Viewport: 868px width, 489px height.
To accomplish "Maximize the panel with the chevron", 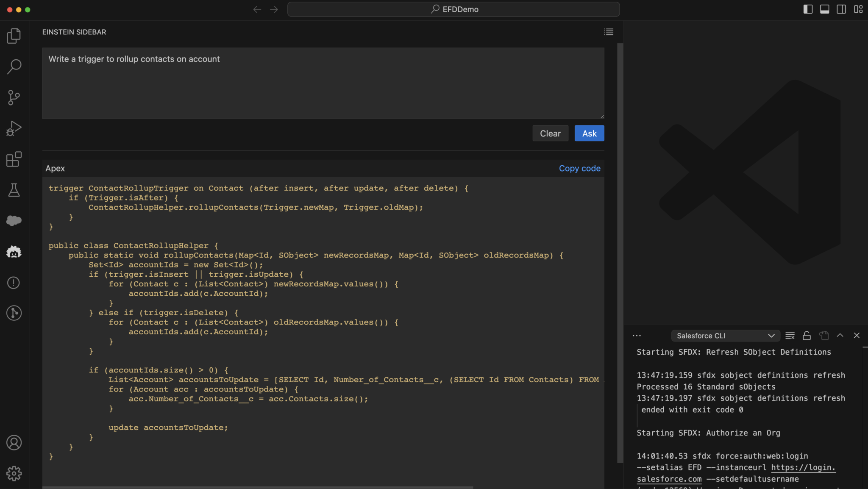I will [839, 335].
